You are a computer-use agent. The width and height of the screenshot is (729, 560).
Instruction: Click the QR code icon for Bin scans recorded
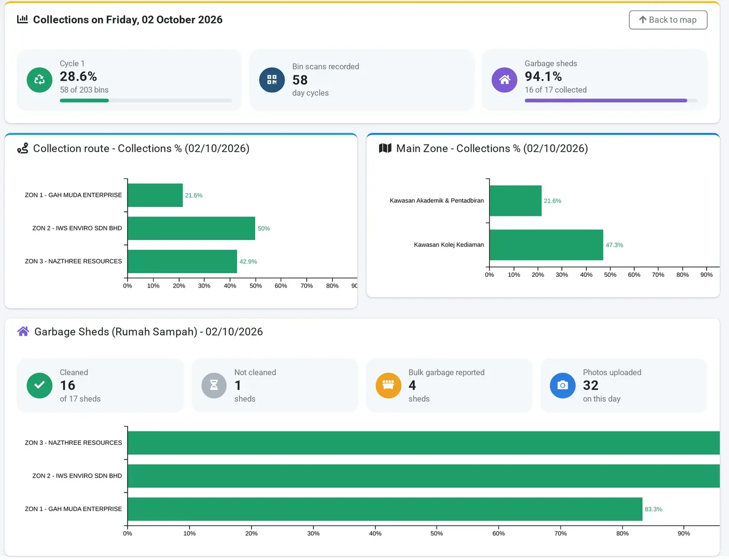pos(272,80)
